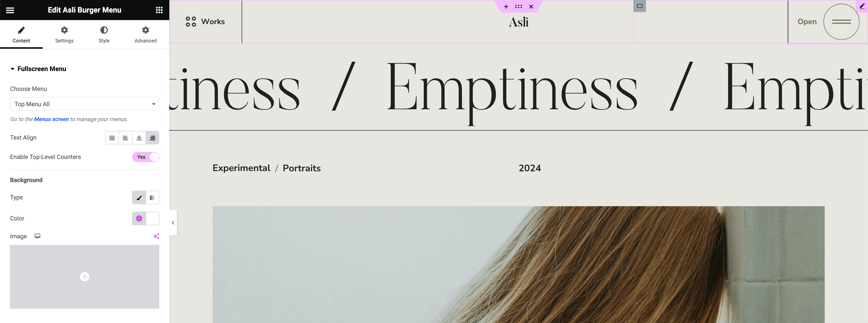The width and height of the screenshot is (868, 323).
Task: Open the Choose Menu dropdown
Action: 85,104
